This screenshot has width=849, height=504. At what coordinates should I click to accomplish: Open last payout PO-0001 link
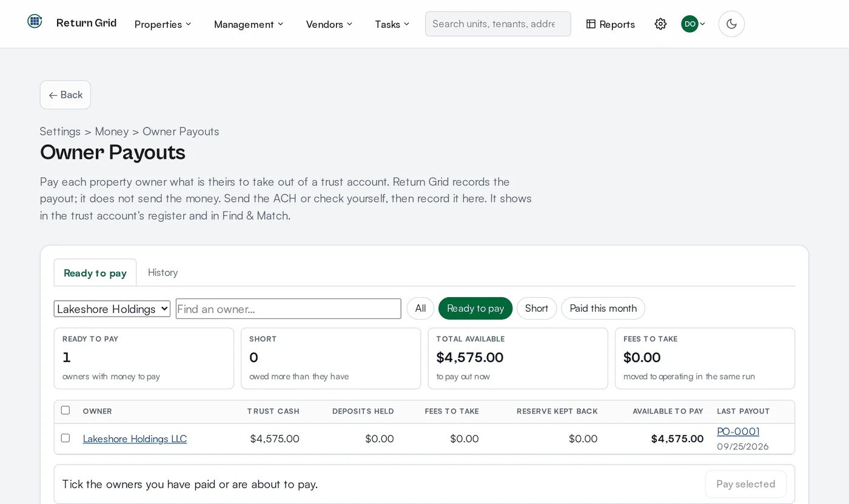738,431
